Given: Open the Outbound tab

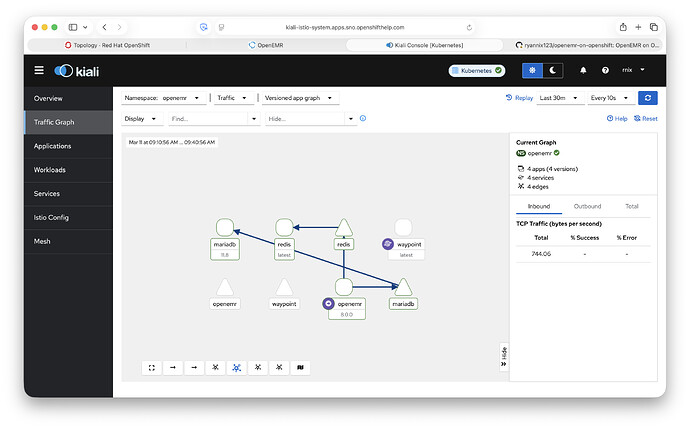Looking at the screenshot, I should (580, 206).
